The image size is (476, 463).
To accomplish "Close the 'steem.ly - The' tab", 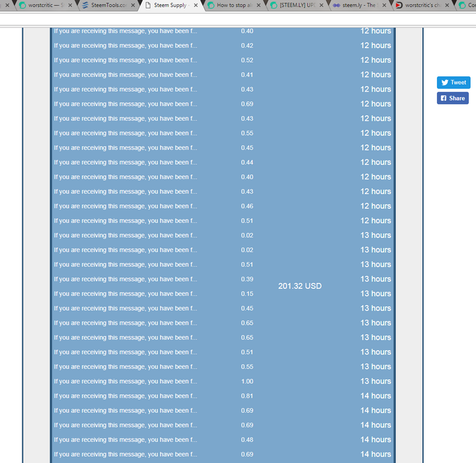I will click(384, 5).
